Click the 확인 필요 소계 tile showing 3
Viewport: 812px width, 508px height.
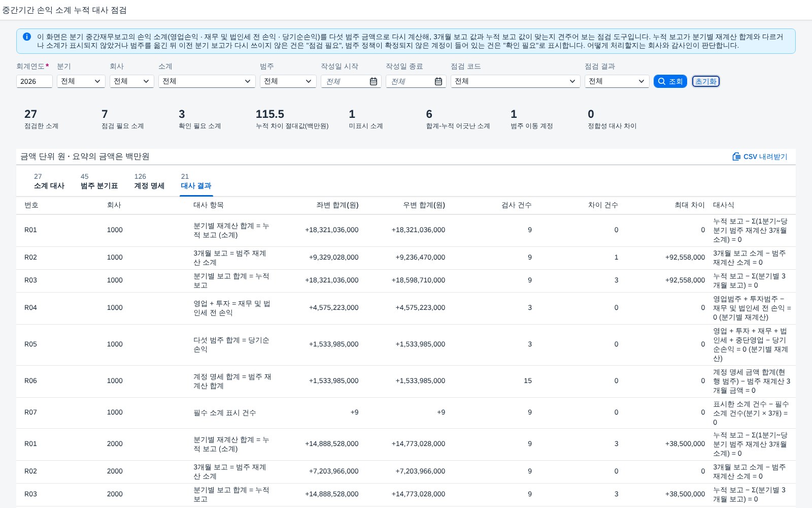point(200,119)
